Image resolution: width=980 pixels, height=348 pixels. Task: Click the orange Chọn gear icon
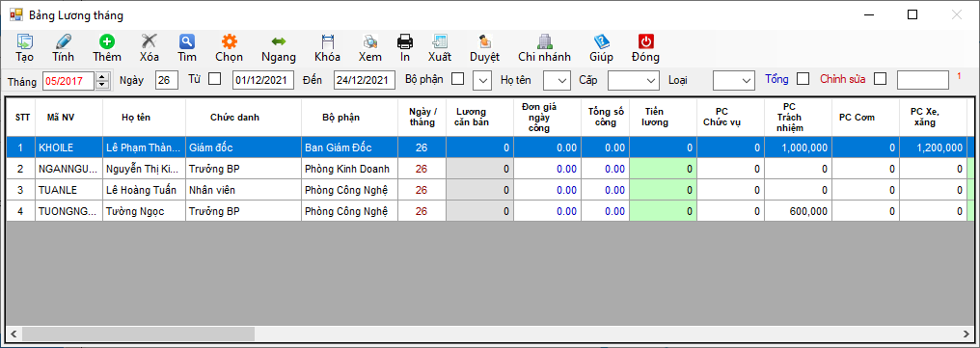(230, 41)
